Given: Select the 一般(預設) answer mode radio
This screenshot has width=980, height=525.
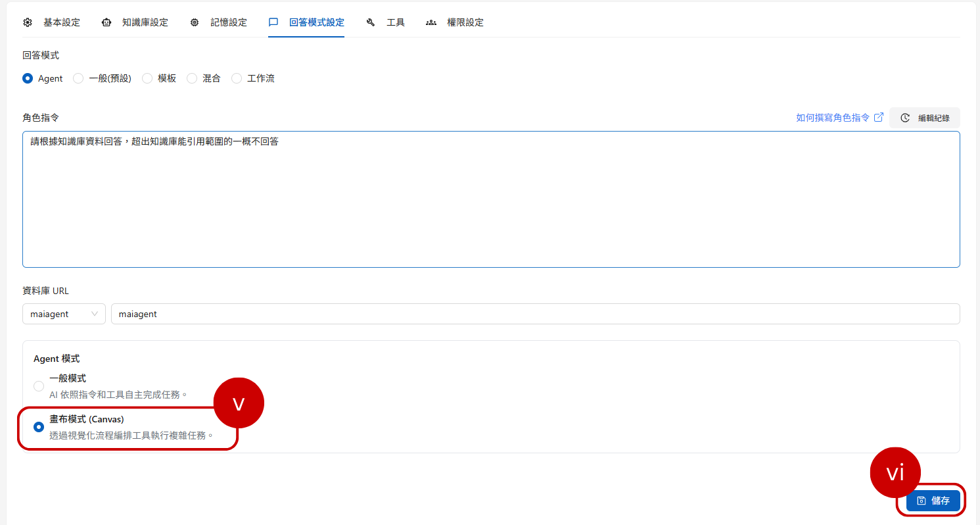Looking at the screenshot, I should click(x=78, y=78).
